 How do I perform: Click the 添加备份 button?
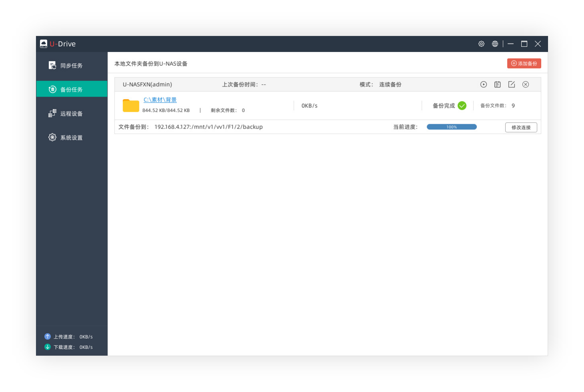pyautogui.click(x=524, y=64)
